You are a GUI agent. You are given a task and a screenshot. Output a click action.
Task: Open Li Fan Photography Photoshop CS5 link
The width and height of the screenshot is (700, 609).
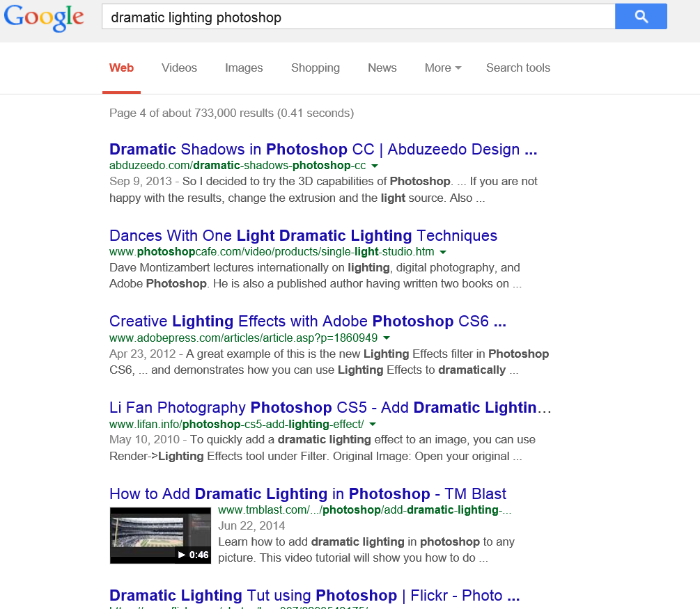point(330,407)
